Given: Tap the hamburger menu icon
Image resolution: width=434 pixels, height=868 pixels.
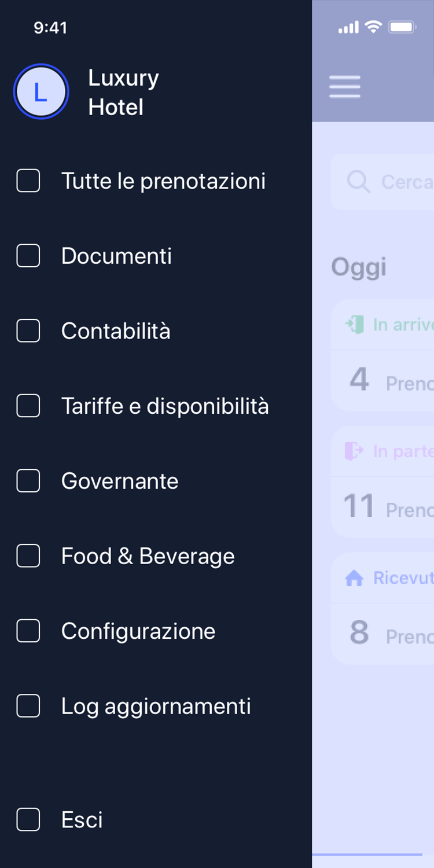Looking at the screenshot, I should [345, 87].
